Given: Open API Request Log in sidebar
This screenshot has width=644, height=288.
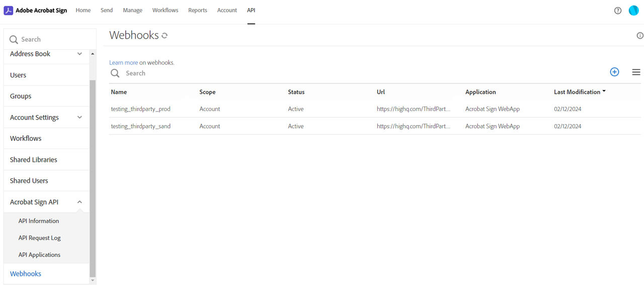Looking at the screenshot, I should 39,238.
